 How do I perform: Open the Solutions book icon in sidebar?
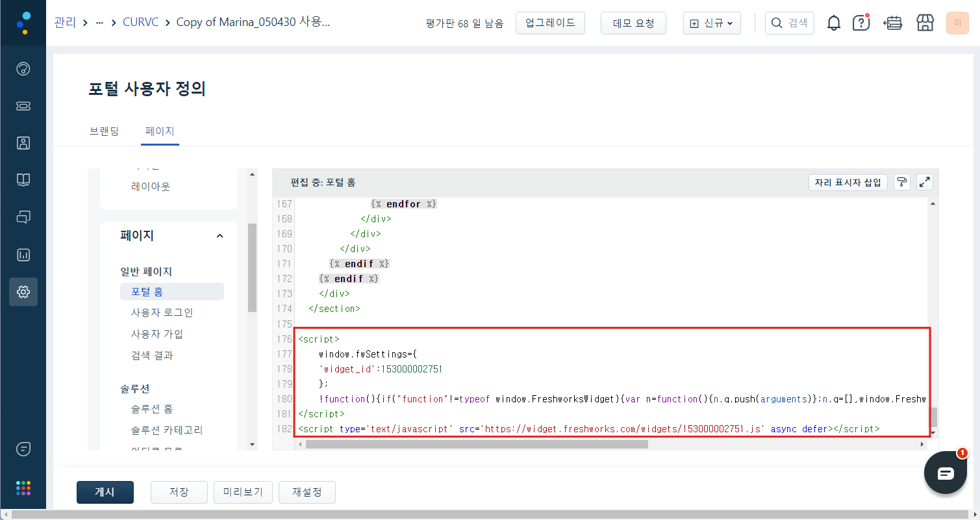(23, 180)
